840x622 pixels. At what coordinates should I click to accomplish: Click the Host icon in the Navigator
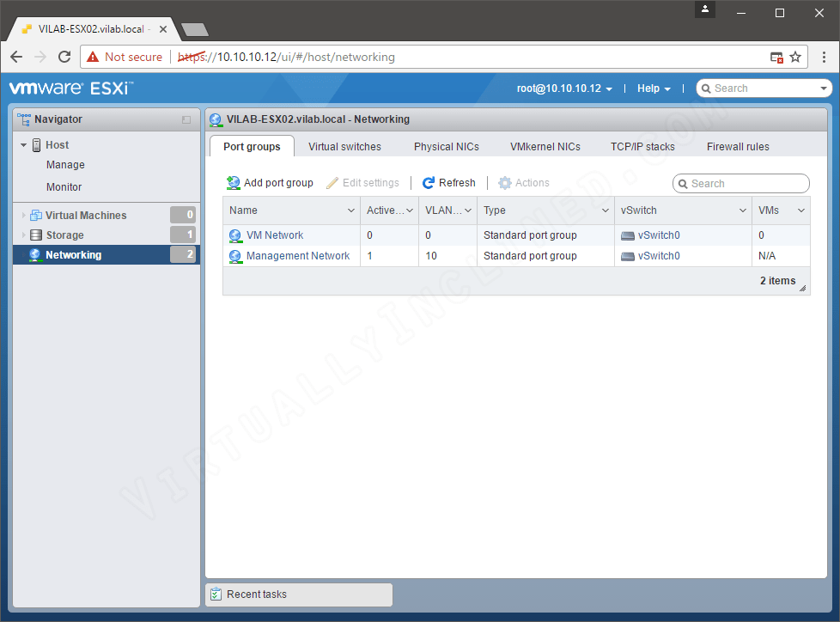click(37, 144)
